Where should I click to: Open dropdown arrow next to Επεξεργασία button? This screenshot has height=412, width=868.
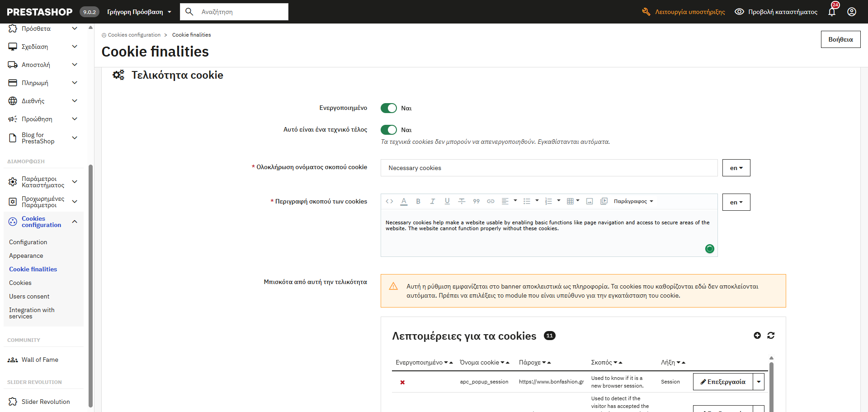pos(759,382)
